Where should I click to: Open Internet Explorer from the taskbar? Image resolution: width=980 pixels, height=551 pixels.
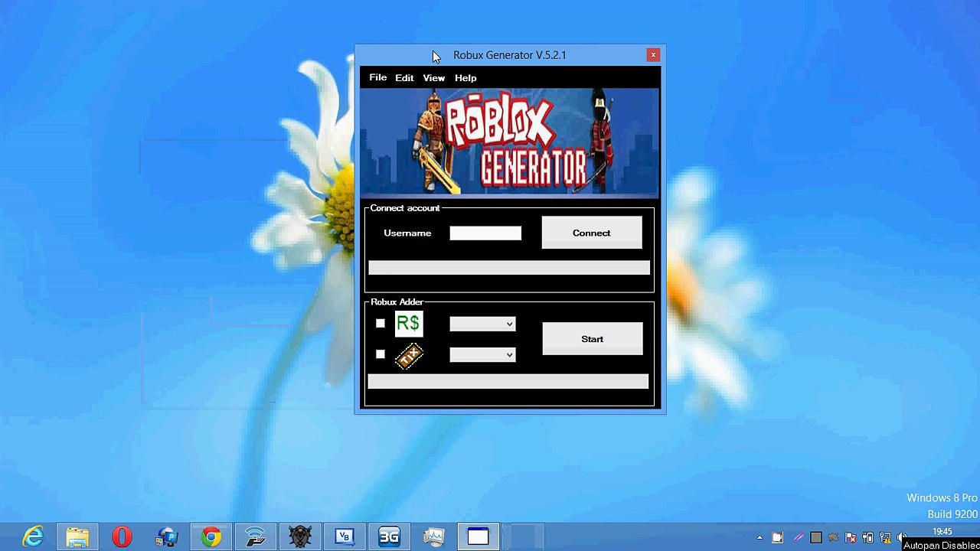click(x=33, y=536)
